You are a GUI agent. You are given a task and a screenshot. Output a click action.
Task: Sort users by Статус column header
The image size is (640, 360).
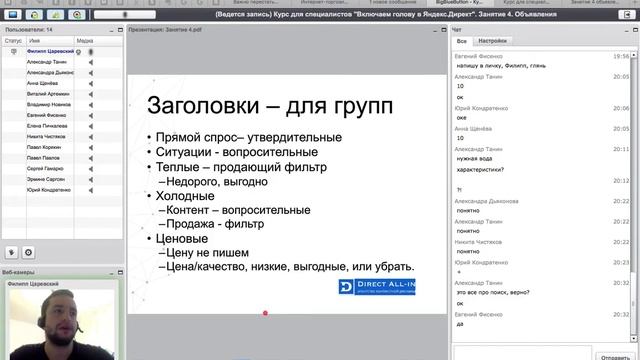coord(14,41)
